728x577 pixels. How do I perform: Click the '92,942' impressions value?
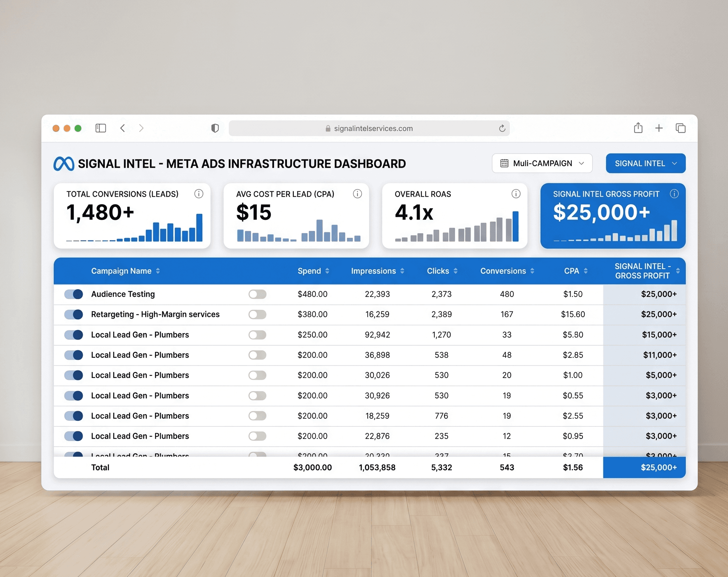point(377,335)
